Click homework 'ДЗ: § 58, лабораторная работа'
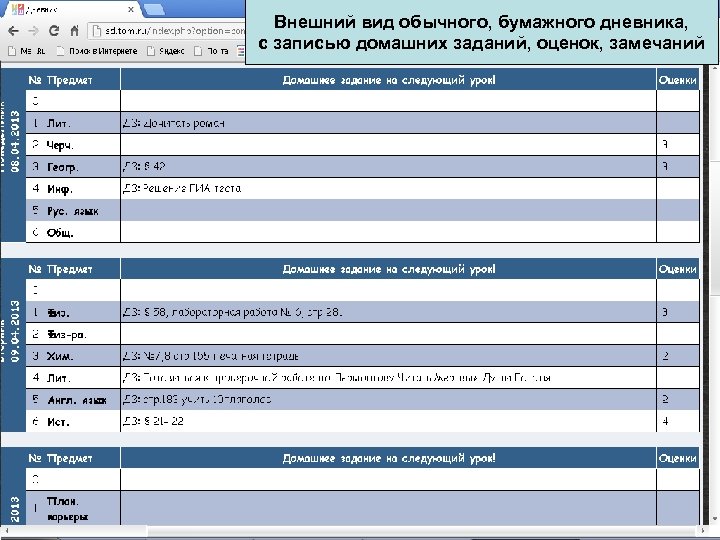The height and width of the screenshot is (540, 720). pyautogui.click(x=232, y=312)
